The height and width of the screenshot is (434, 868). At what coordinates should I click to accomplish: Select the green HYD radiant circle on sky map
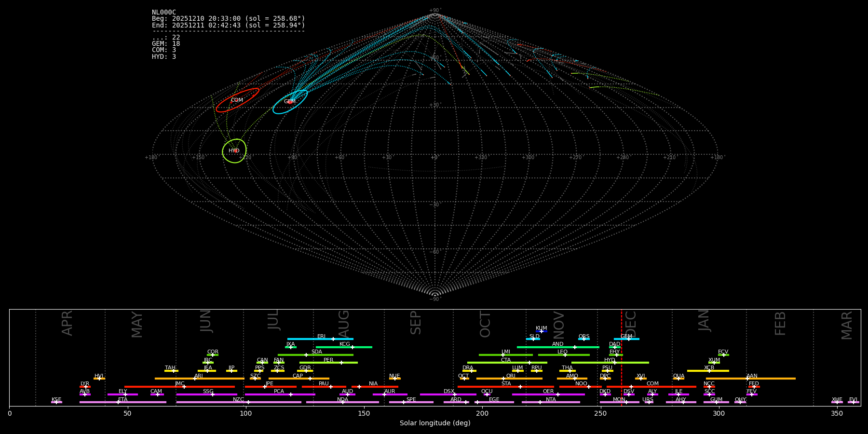tap(234, 151)
